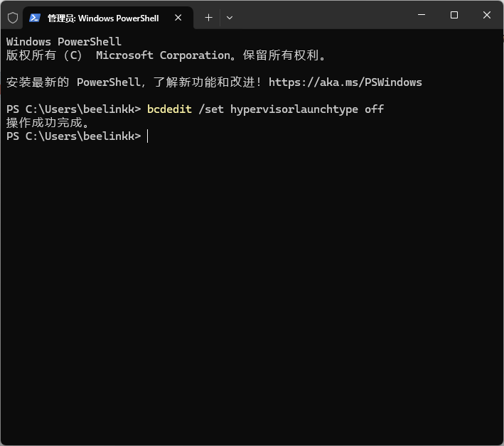Expand the new tab profile dropdown chevron
The image size is (504, 446).
229,18
